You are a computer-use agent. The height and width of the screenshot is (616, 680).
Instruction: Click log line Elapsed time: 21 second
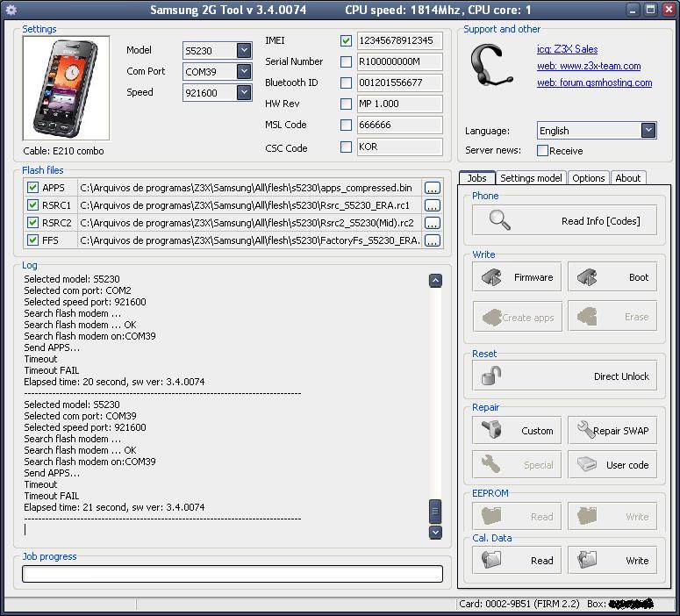tap(114, 507)
